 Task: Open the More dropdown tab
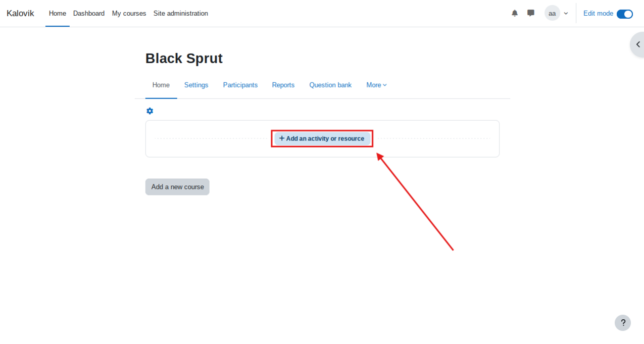376,85
